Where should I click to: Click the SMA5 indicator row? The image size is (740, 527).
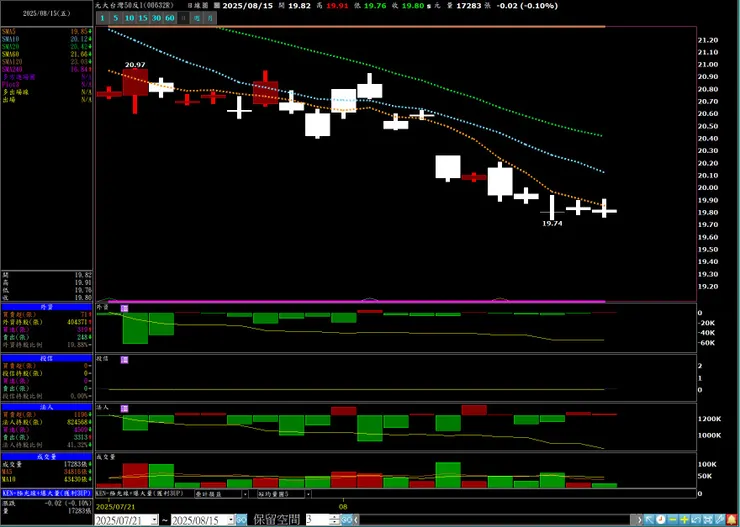click(47, 32)
